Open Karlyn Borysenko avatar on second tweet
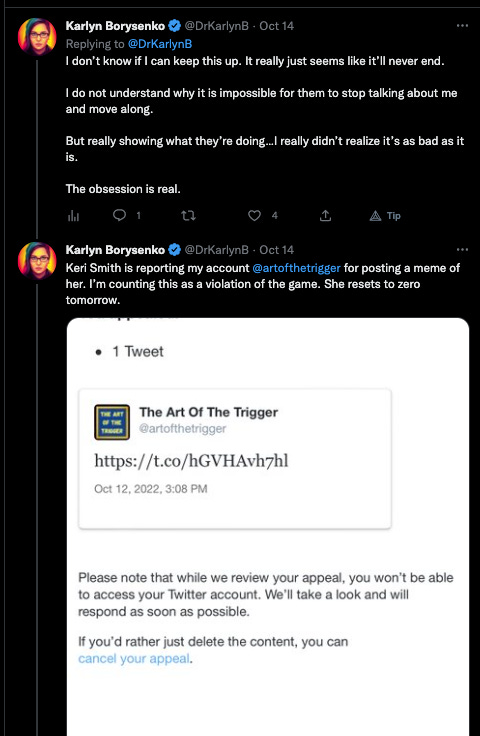Image resolution: width=480 pixels, height=736 pixels. pos(37,261)
